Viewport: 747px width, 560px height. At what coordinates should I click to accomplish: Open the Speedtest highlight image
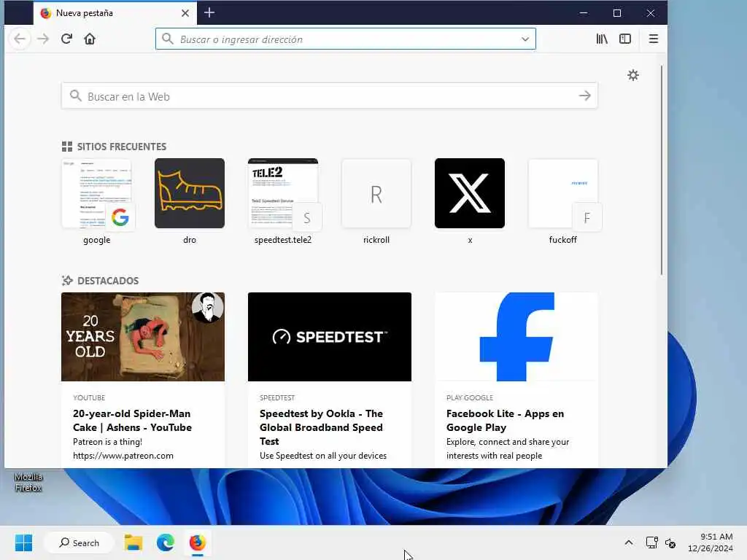click(x=330, y=337)
